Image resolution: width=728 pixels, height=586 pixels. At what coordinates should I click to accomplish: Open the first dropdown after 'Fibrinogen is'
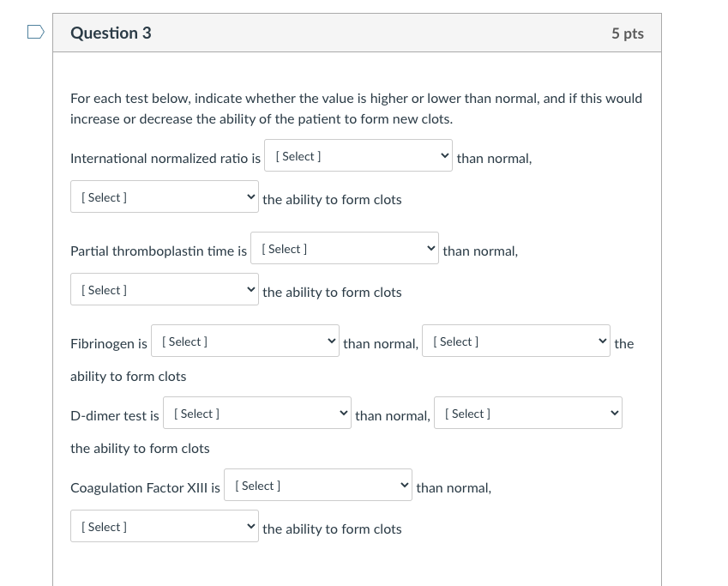(244, 341)
